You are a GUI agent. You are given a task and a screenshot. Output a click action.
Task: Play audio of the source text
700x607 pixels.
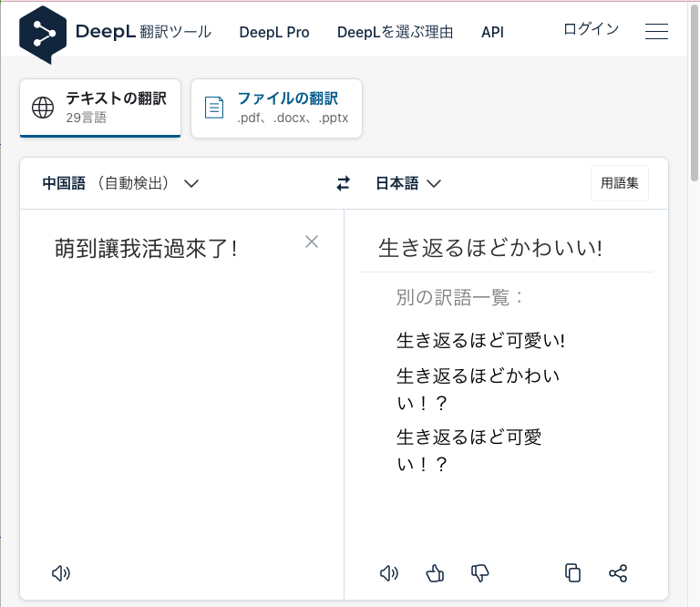[x=61, y=573]
